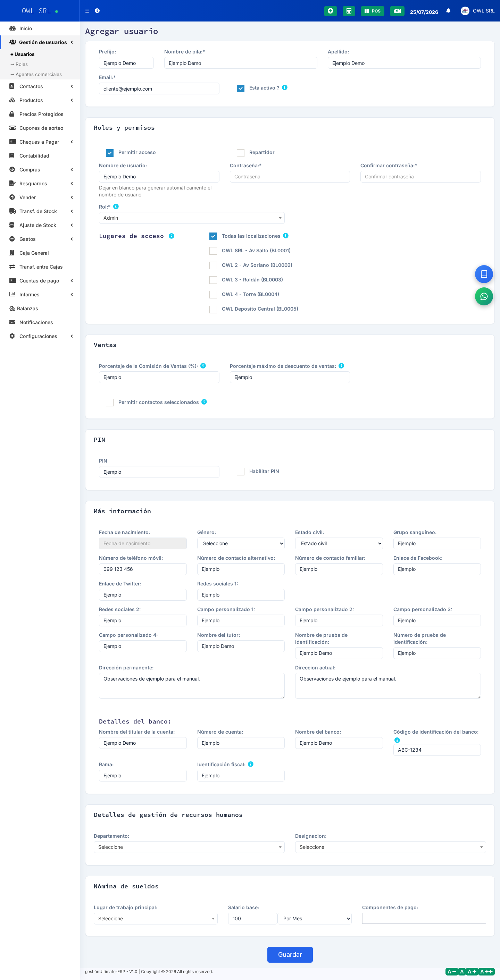Open the Usuarios sidebar link
The height and width of the screenshot is (980, 500).
(x=23, y=54)
